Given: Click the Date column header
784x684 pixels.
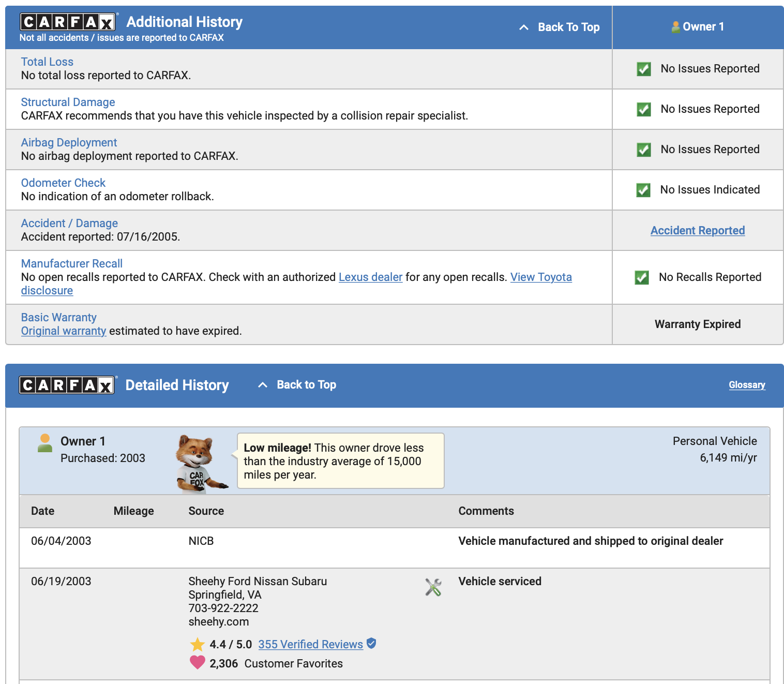Looking at the screenshot, I should pos(42,511).
